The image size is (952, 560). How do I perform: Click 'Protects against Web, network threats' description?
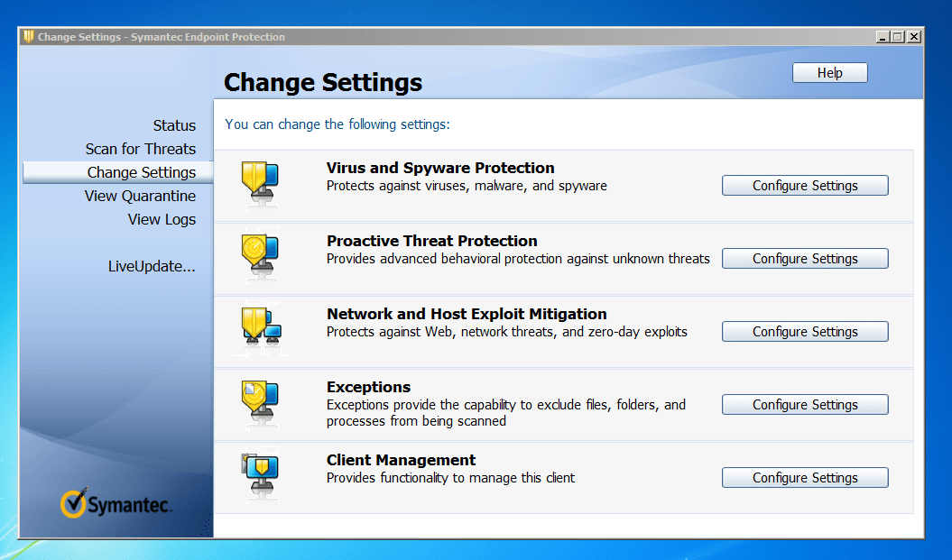pos(507,332)
